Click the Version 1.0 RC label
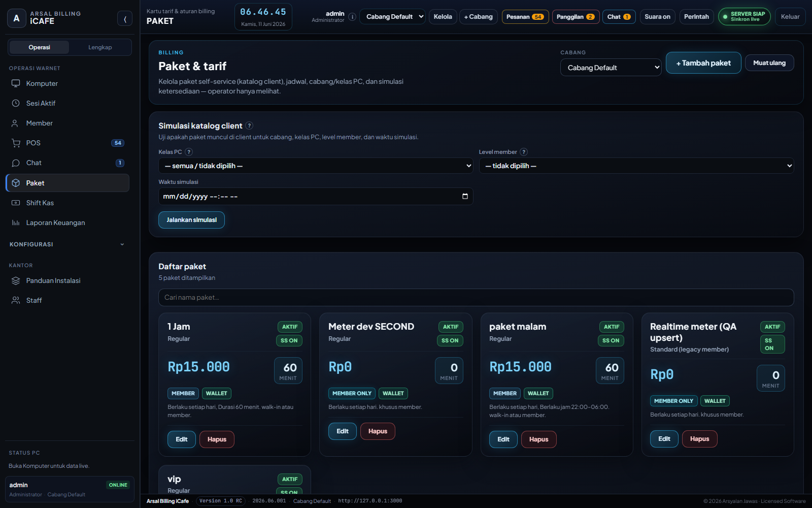The image size is (812, 508). 221,501
